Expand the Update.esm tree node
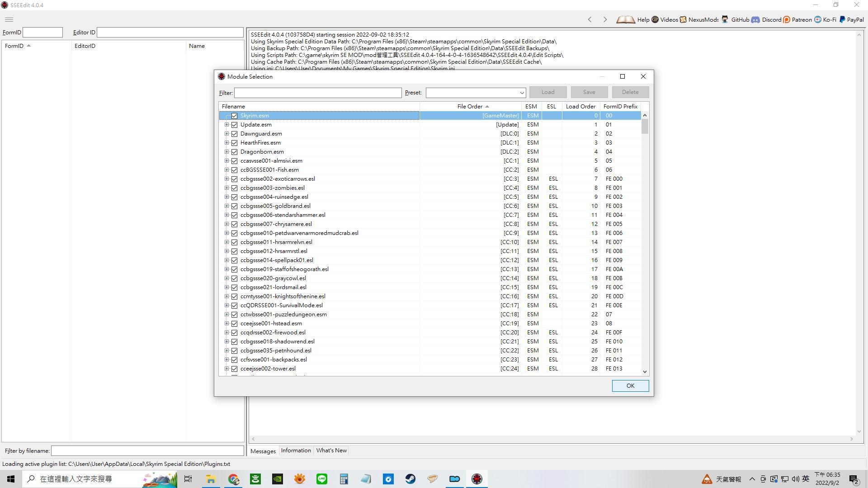This screenshot has height=488, width=868. coord(227,125)
